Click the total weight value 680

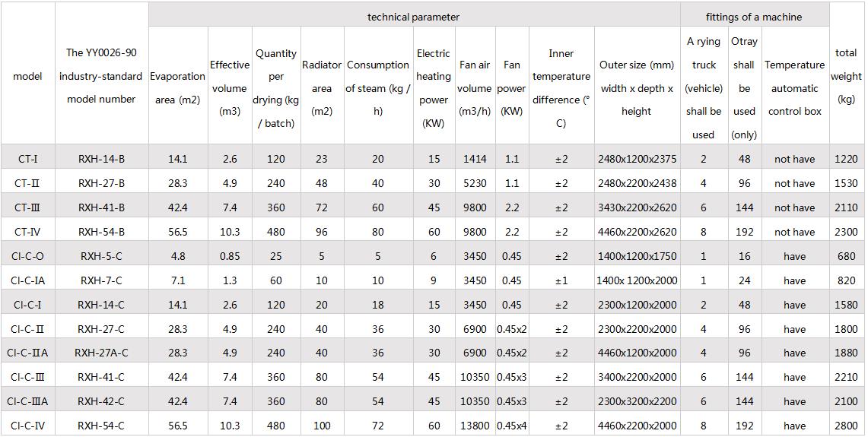click(846, 256)
